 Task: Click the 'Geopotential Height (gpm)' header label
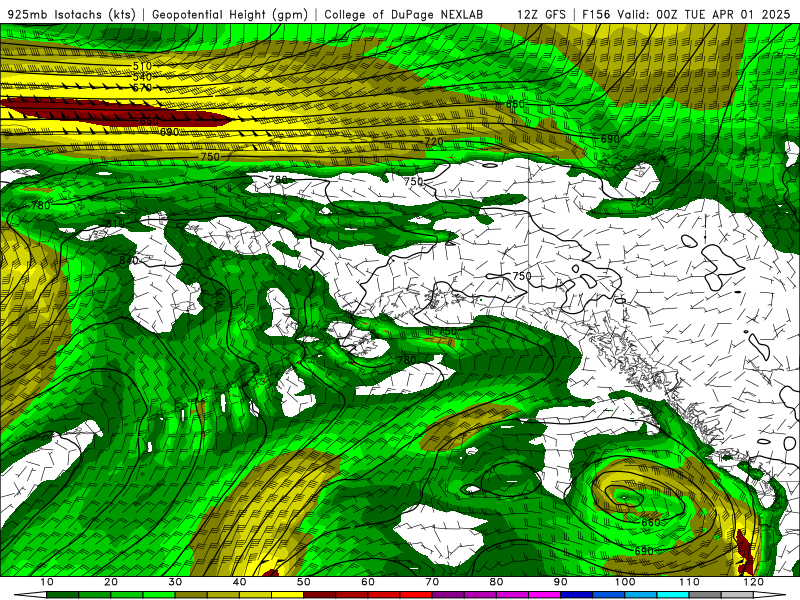coord(230,14)
